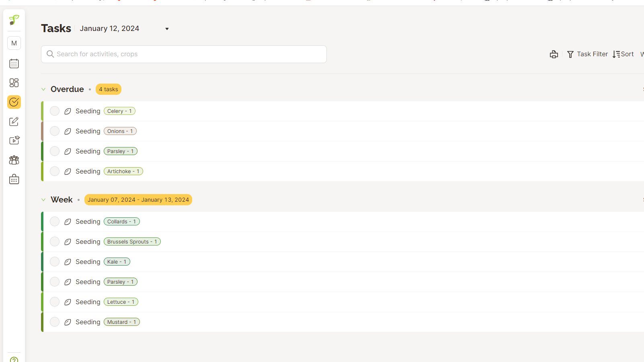
Task: Open the team people icon in sidebar
Action: (14, 160)
